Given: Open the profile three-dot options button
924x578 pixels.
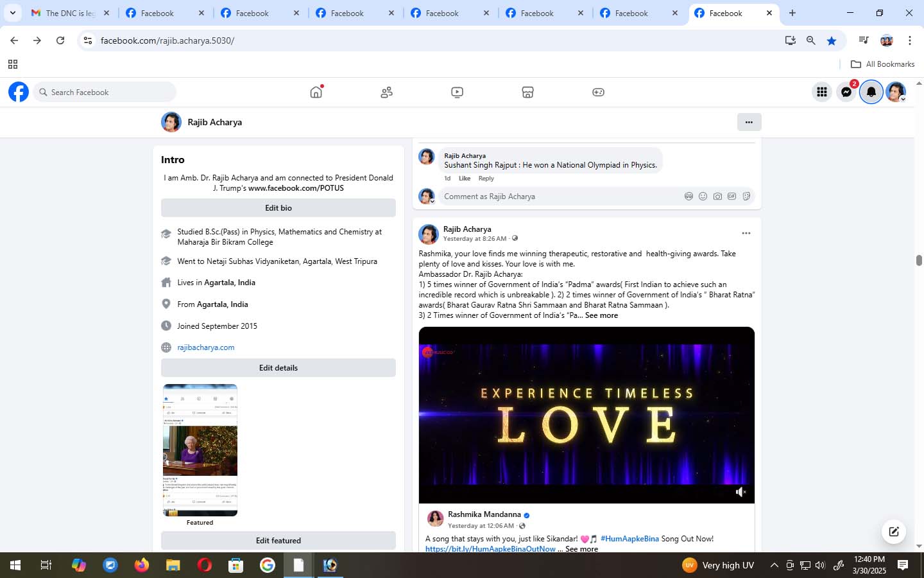Looking at the screenshot, I should point(749,122).
